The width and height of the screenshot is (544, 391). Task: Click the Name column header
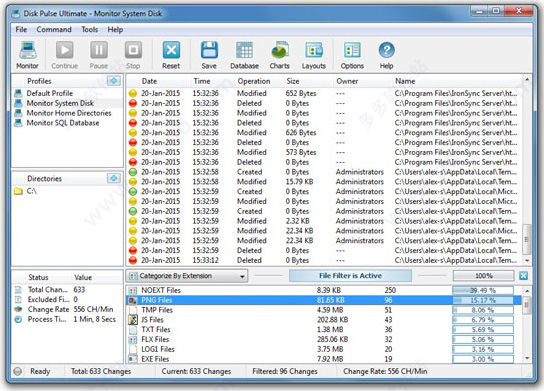coord(405,81)
